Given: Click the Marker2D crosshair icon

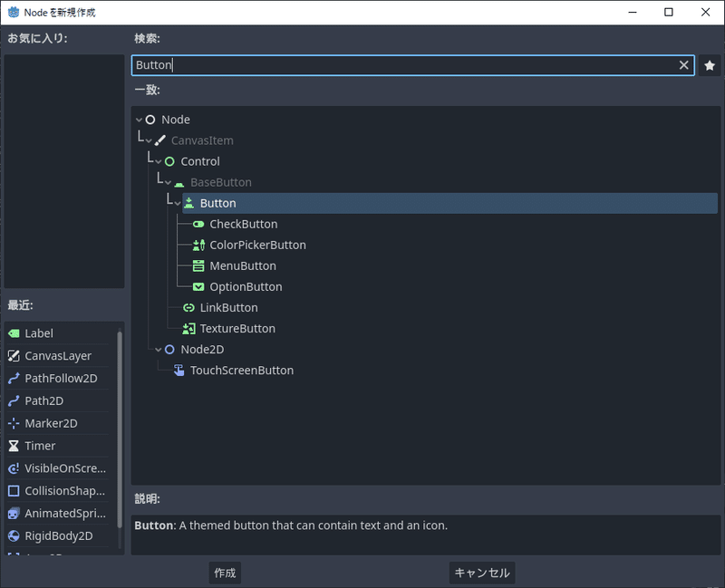Looking at the screenshot, I should coord(14,423).
